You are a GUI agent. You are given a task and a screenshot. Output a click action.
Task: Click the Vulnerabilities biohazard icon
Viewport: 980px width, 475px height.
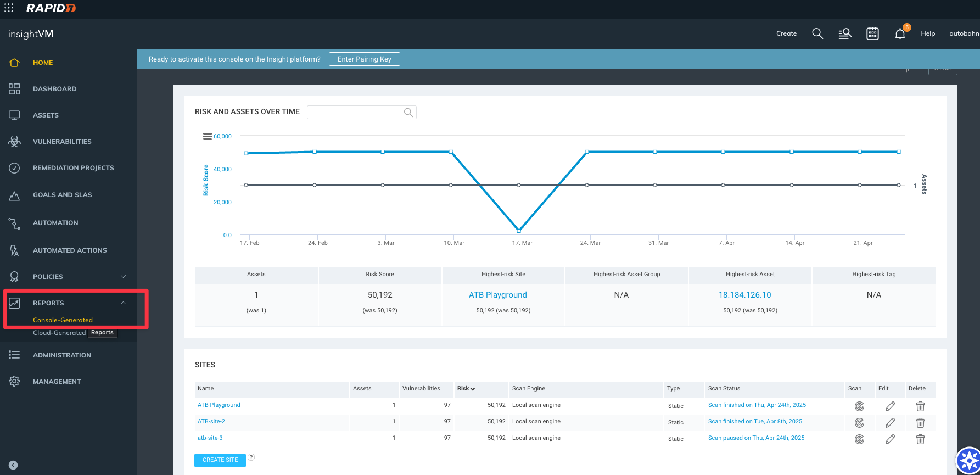click(14, 142)
